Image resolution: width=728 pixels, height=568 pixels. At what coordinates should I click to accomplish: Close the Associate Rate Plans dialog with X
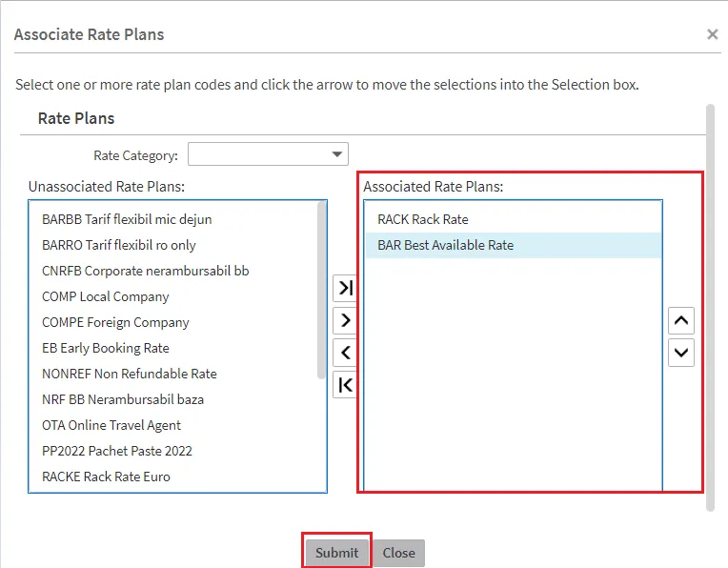[x=712, y=34]
